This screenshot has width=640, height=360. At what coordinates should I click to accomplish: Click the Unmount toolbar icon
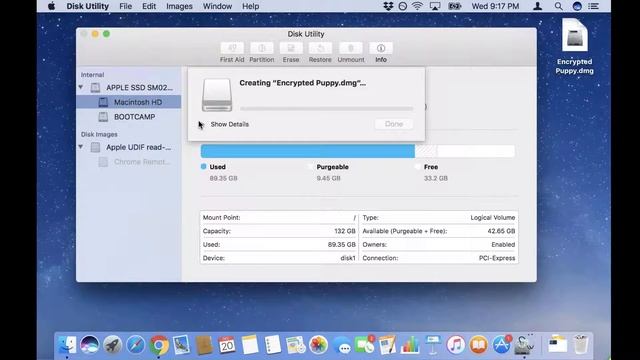click(x=351, y=48)
